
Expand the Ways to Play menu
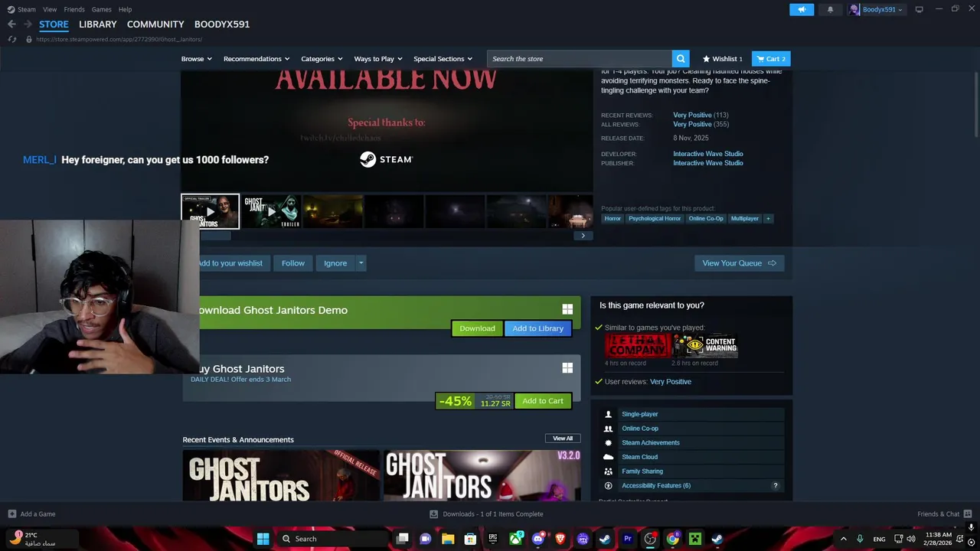click(378, 59)
